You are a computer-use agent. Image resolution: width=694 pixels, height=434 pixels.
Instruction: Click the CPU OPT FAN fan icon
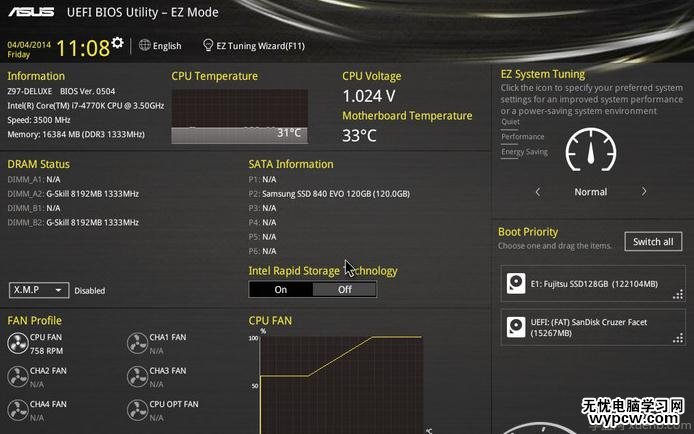pos(137,410)
